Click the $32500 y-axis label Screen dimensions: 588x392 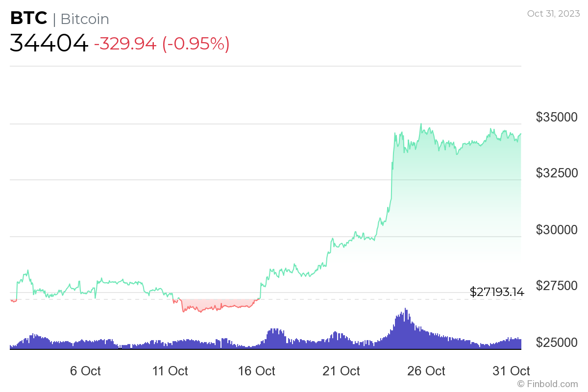pos(557,173)
